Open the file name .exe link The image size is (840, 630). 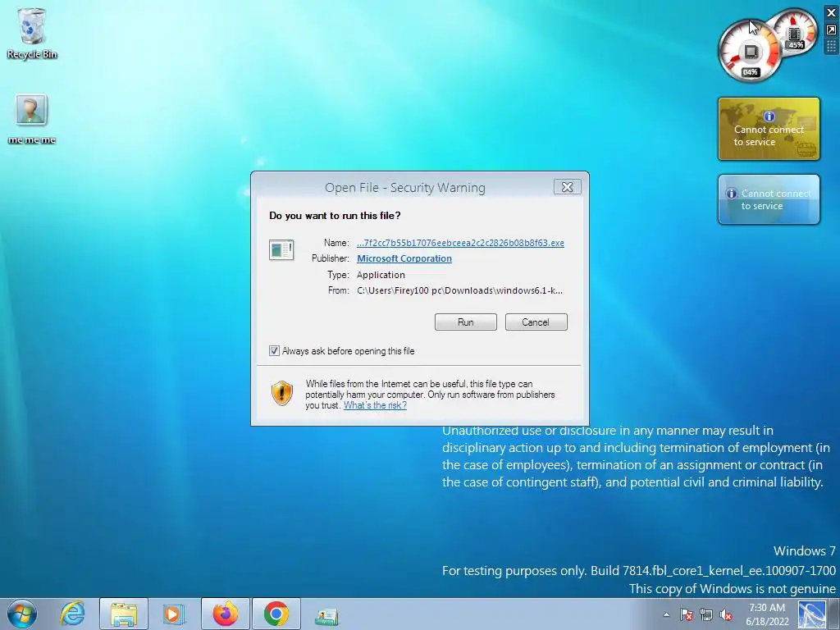click(460, 243)
